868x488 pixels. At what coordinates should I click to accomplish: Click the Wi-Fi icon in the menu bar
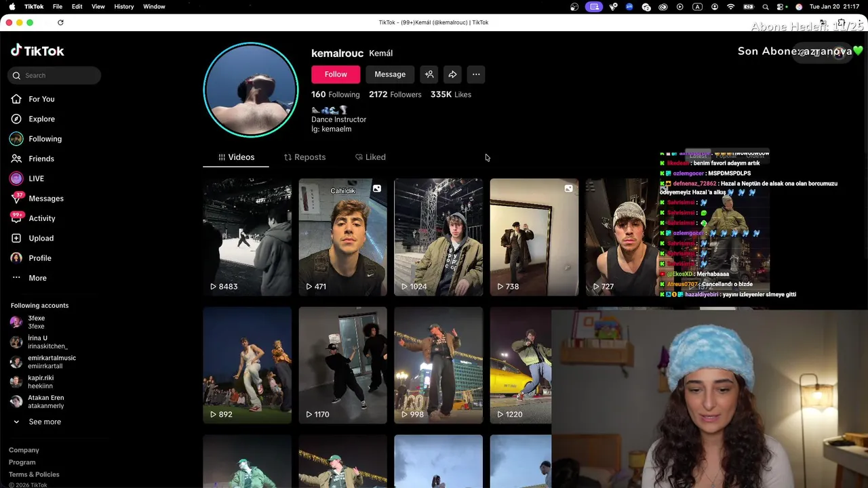point(731,7)
